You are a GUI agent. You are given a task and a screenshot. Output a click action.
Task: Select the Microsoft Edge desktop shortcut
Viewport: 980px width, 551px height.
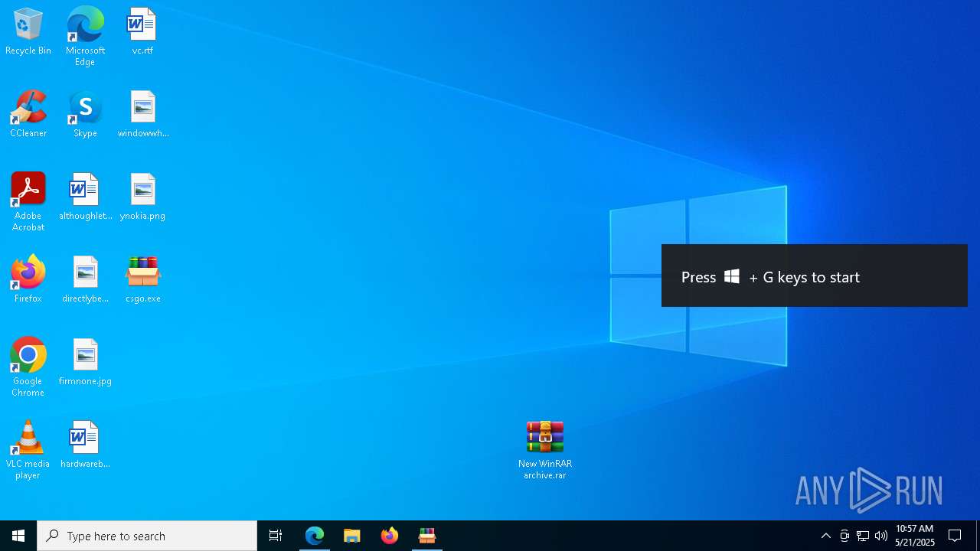85,37
